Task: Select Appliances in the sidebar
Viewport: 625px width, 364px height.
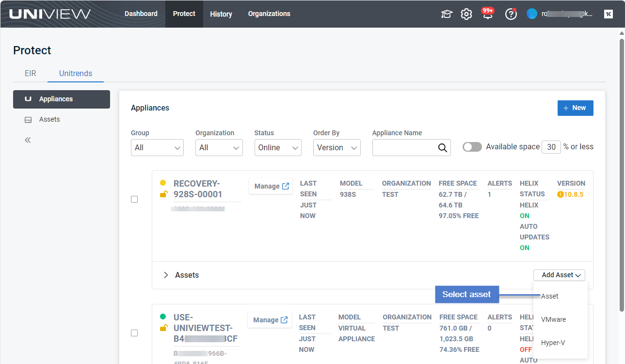Action: click(62, 99)
